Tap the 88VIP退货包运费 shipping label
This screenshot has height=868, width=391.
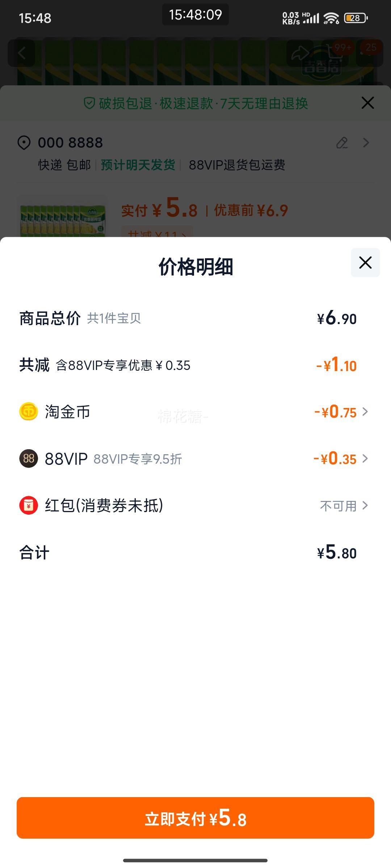coord(237,165)
